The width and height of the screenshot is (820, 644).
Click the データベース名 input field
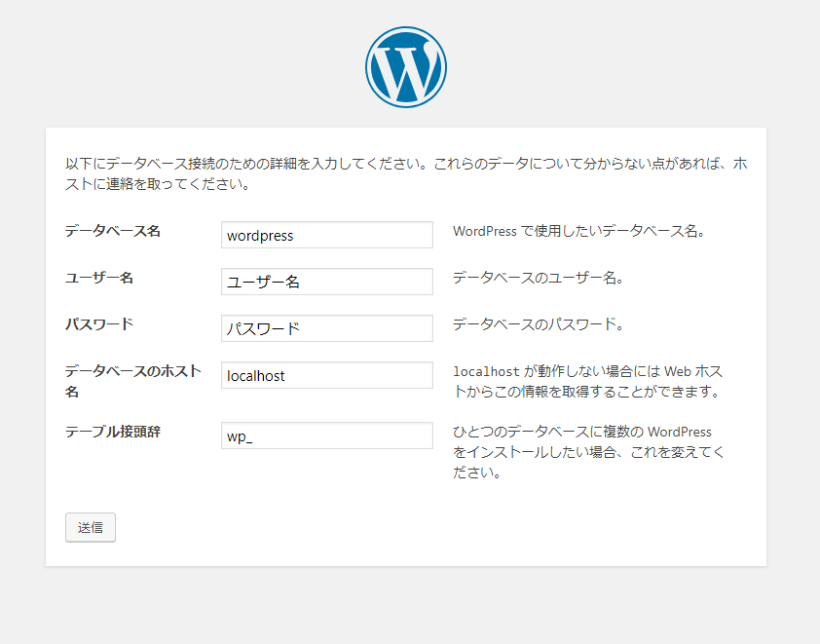click(x=327, y=235)
